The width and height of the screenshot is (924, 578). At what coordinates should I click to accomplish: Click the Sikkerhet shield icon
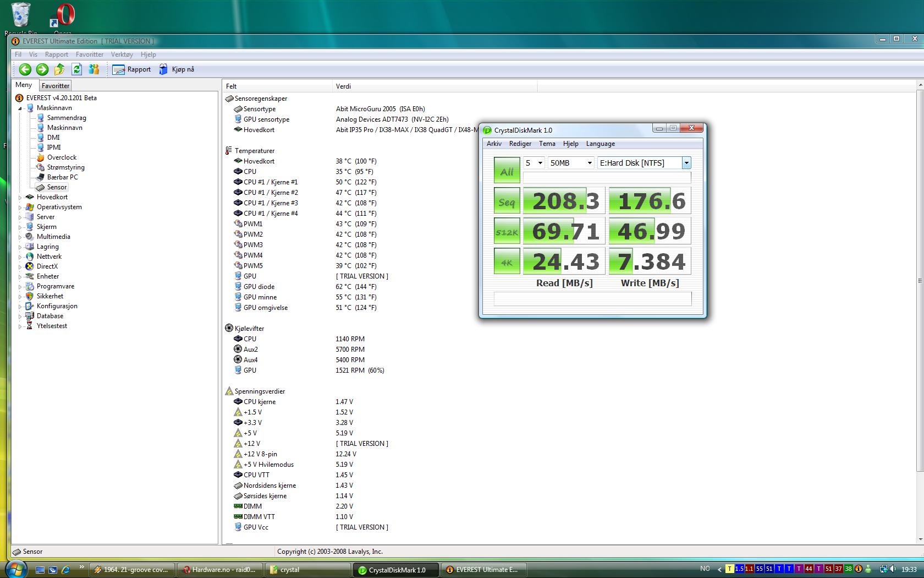(x=30, y=296)
